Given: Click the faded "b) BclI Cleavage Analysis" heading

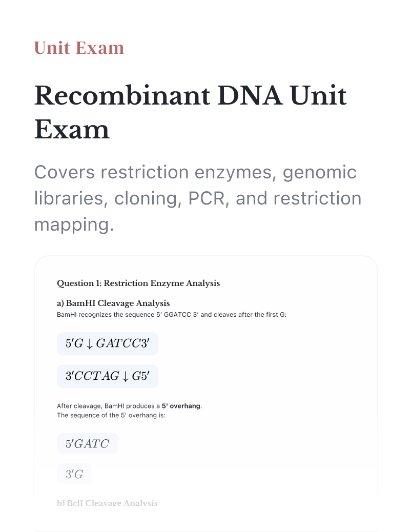Looking at the screenshot, I should point(107,503).
